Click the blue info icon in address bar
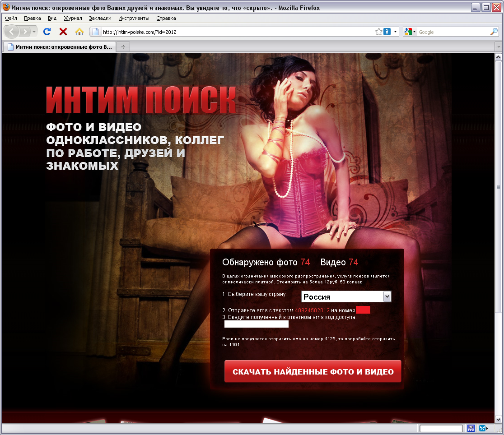 tap(387, 32)
